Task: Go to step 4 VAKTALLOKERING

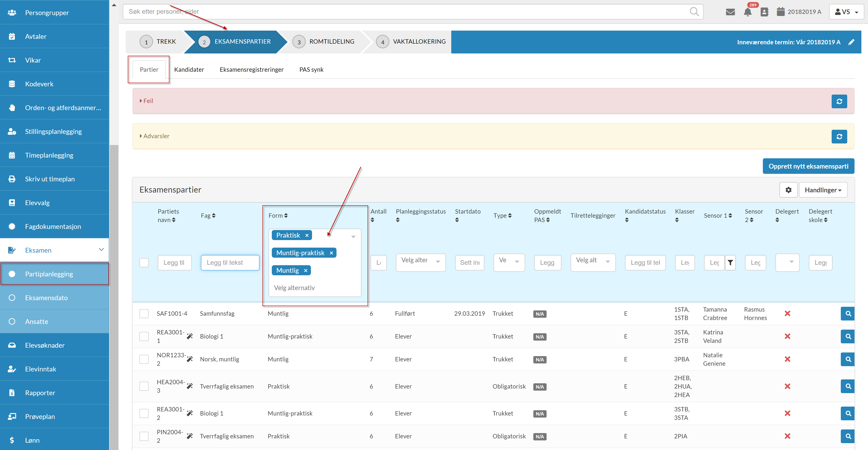Action: pyautogui.click(x=411, y=42)
